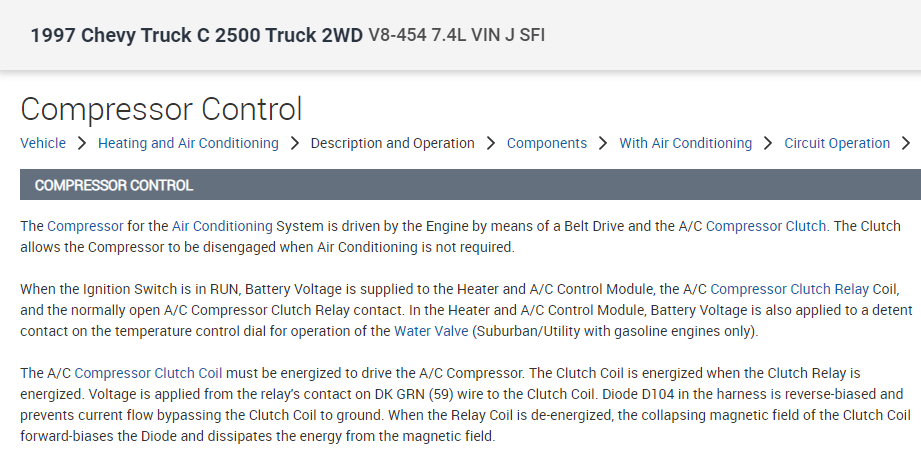This screenshot has height=456, width=921.
Task: Click the chevron arrow right after Vehicle breadcrumb
Action: pyautogui.click(x=82, y=143)
